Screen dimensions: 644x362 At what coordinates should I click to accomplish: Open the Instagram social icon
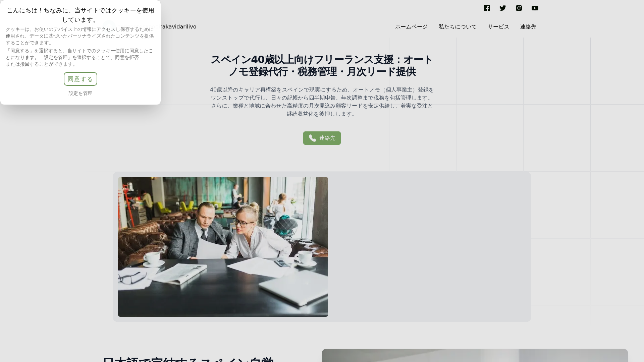pyautogui.click(x=519, y=8)
